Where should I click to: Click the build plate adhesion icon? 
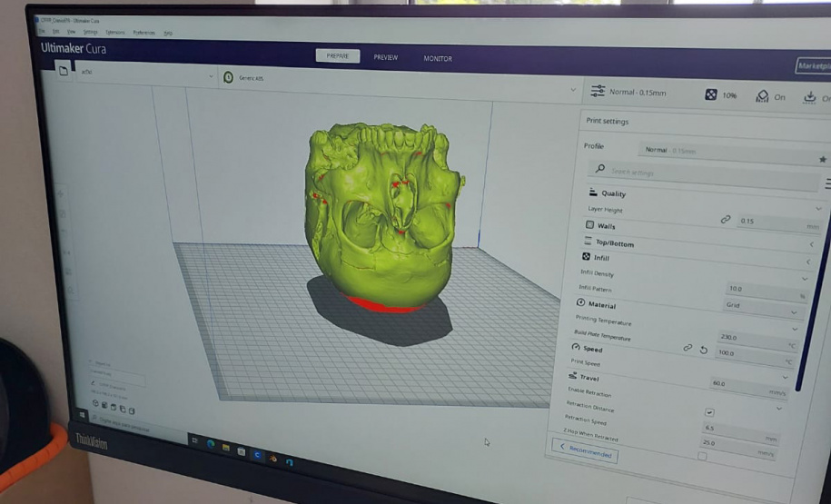[x=809, y=97]
